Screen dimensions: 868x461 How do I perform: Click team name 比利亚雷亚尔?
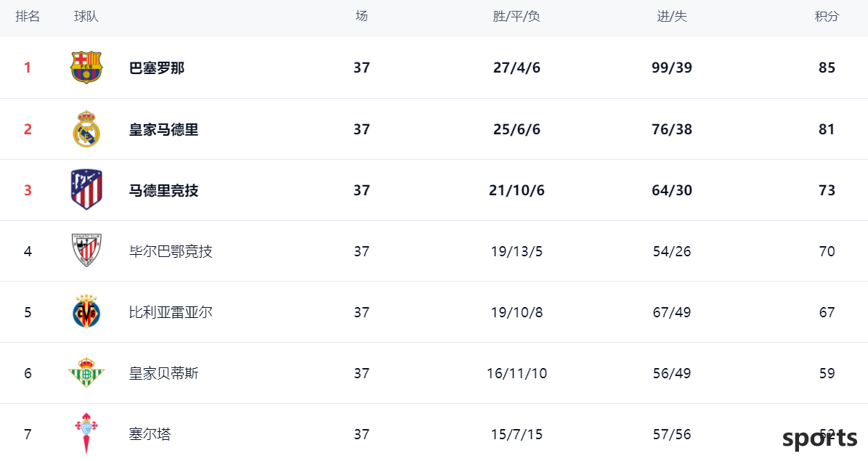[171, 312]
